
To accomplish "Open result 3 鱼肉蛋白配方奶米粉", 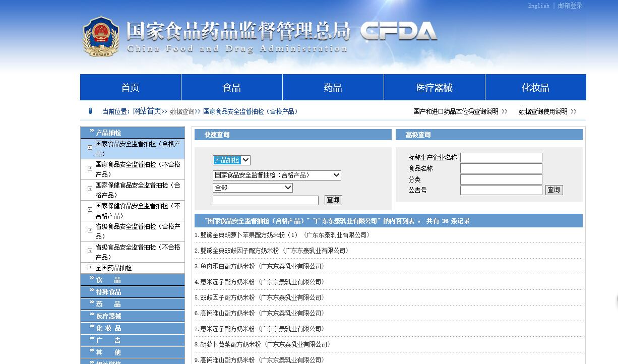I will 260,266.
